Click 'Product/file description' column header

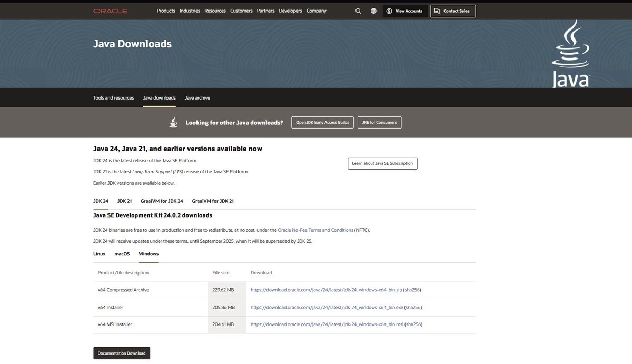[x=123, y=273]
